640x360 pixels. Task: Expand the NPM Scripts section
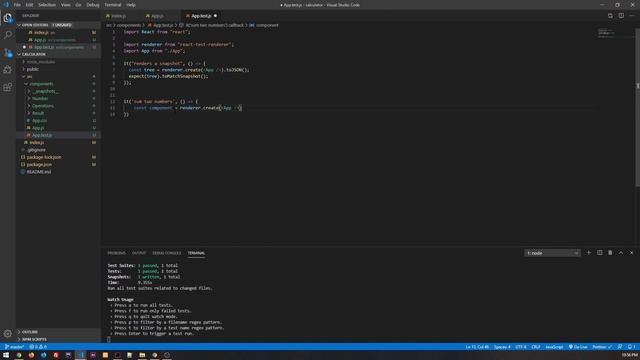click(58, 339)
